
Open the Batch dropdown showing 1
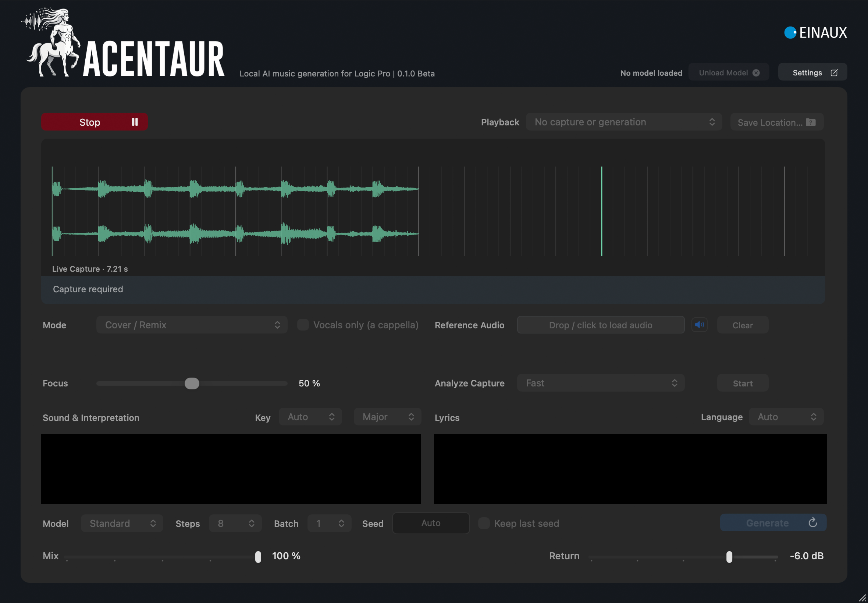tap(330, 523)
